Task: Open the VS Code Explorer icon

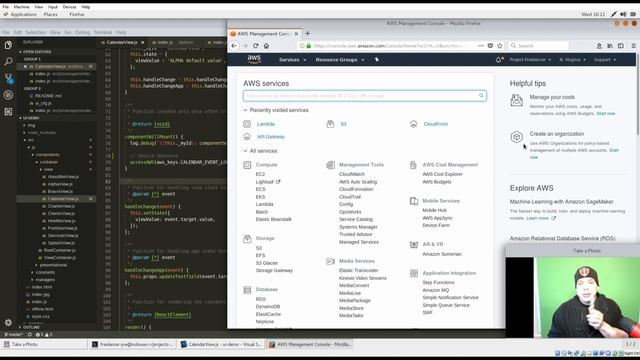Action: coord(8,45)
